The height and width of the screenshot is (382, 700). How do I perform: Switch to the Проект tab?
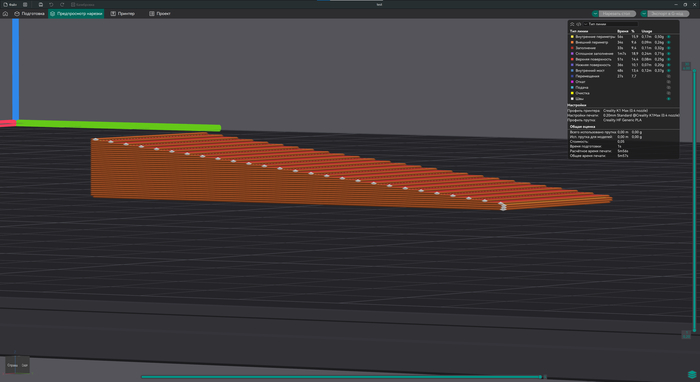click(x=160, y=14)
